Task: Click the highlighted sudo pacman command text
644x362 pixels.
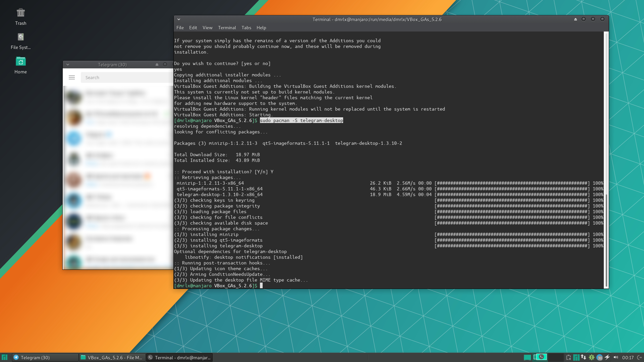Action: coord(301,120)
